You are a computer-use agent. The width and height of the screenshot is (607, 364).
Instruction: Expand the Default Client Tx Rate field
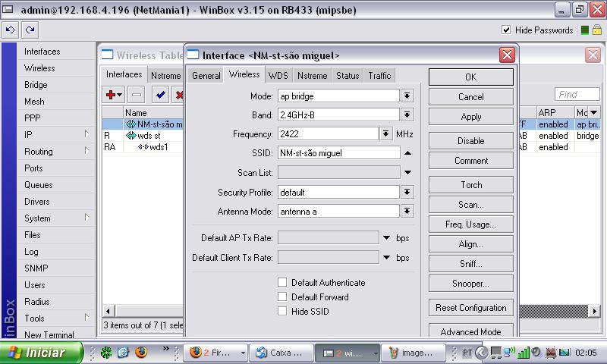[x=386, y=258]
